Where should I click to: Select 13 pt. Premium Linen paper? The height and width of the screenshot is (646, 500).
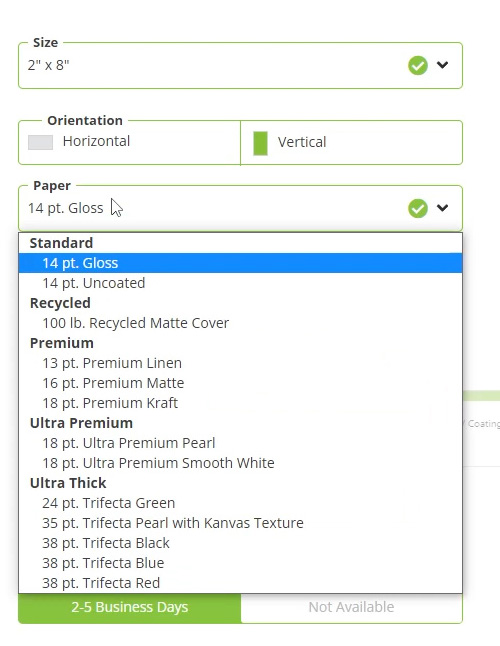click(241, 363)
